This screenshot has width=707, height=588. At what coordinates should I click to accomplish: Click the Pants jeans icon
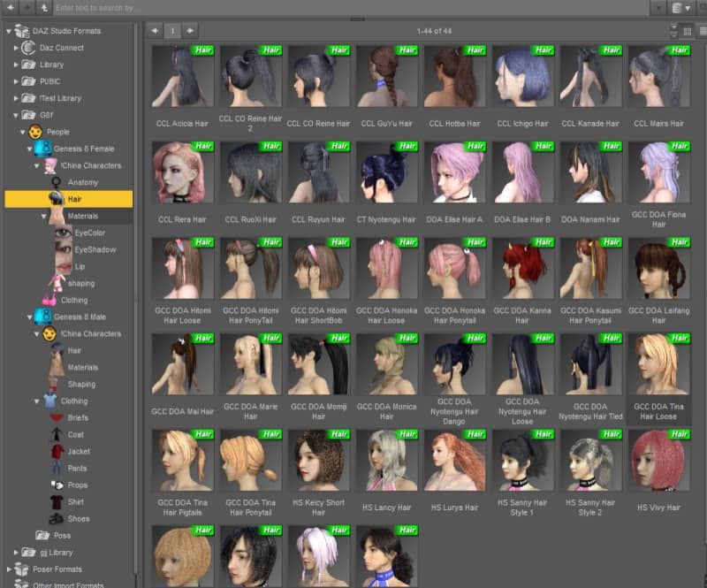pyautogui.click(x=57, y=468)
